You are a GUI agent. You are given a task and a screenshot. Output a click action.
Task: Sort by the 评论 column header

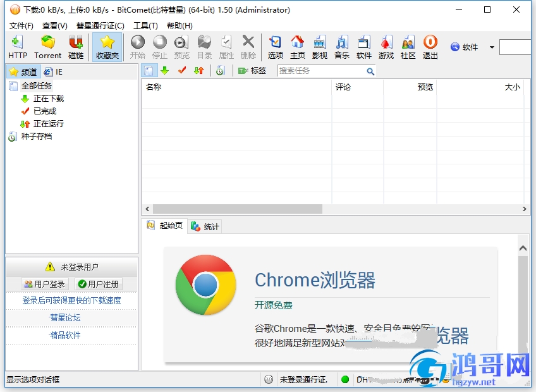pos(357,87)
